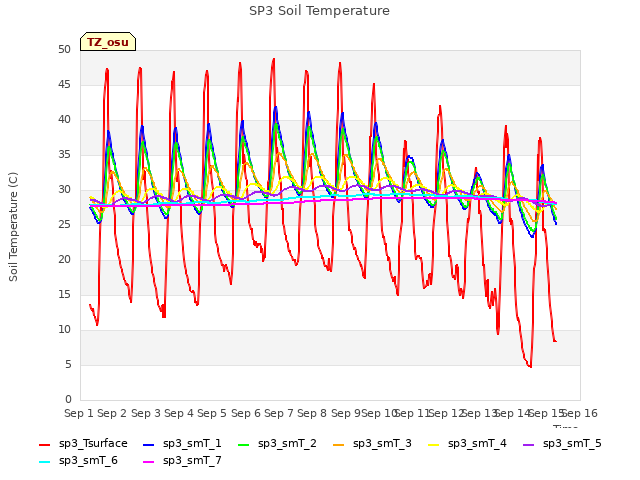Click the TZ_osu annotation label
This screenshot has height=480, width=640.
[108, 42]
